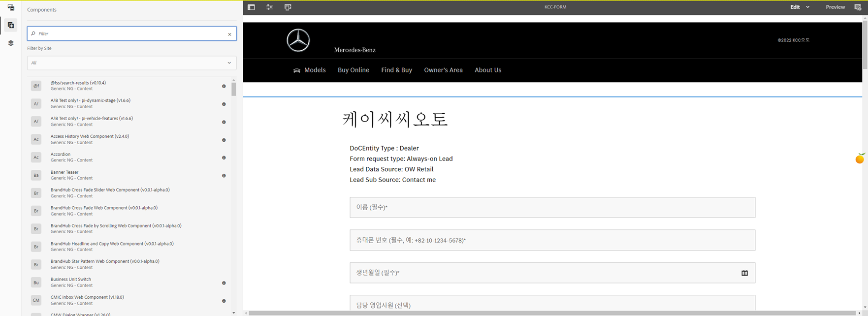Select Access History Web Component (v2.4.0)
Viewport: 868px width, 316px height.
click(90, 136)
